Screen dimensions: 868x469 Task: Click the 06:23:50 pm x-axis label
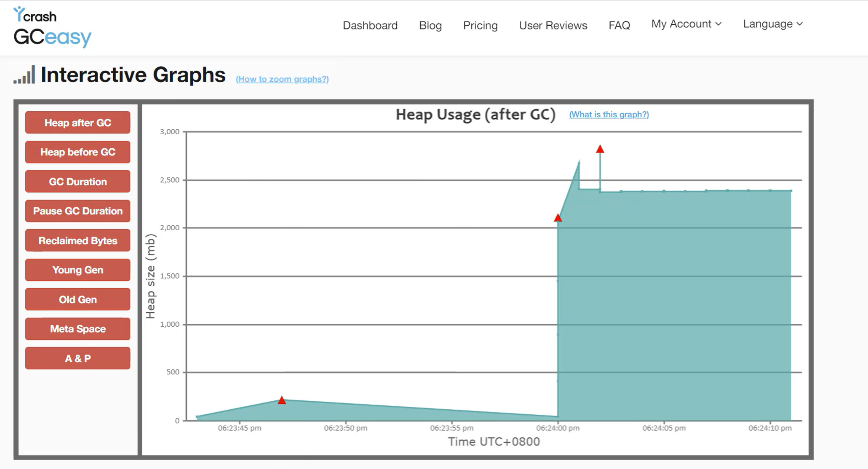345,428
